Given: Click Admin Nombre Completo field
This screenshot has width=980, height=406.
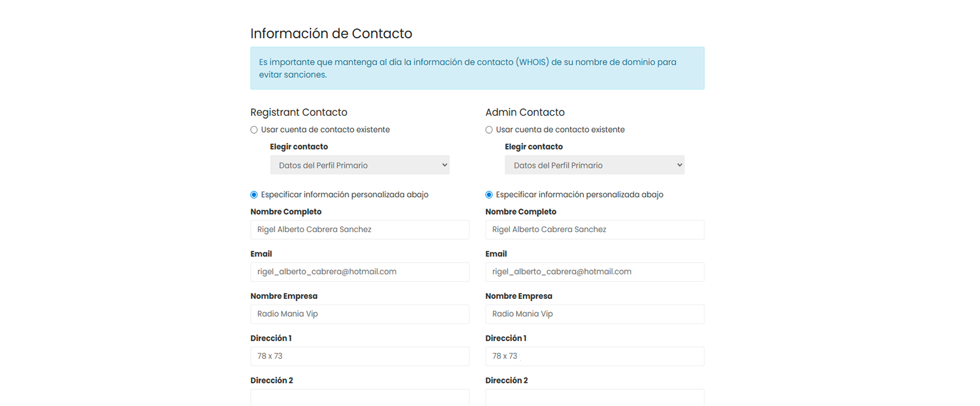Looking at the screenshot, I should pyautogui.click(x=594, y=230).
